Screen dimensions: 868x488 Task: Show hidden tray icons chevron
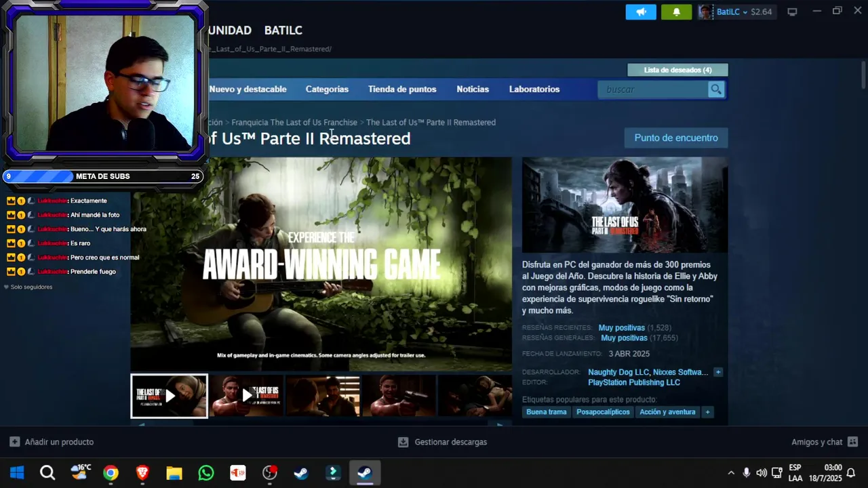pos(730,472)
